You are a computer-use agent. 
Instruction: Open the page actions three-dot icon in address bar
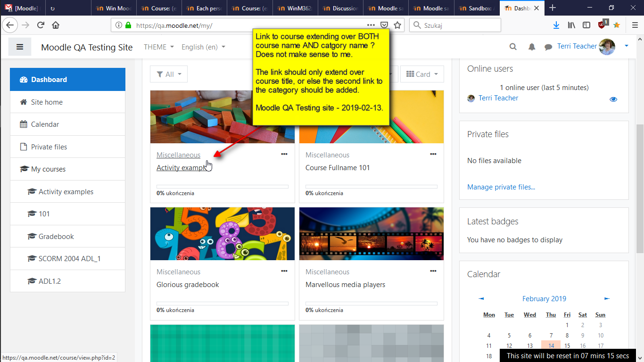click(371, 25)
